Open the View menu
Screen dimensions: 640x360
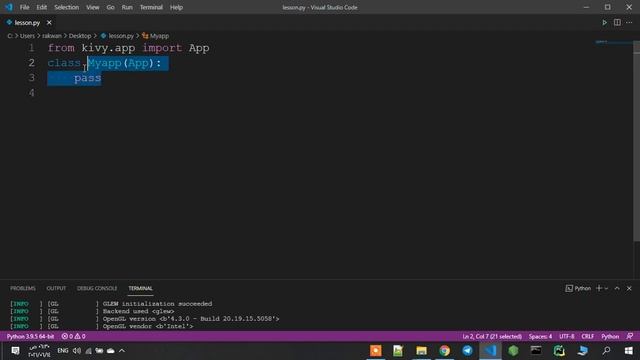tap(93, 7)
